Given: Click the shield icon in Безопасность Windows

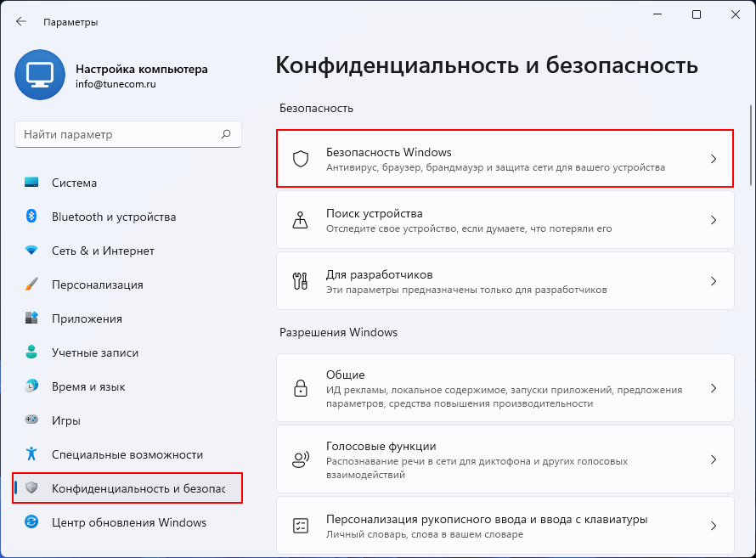Looking at the screenshot, I should point(301,159).
